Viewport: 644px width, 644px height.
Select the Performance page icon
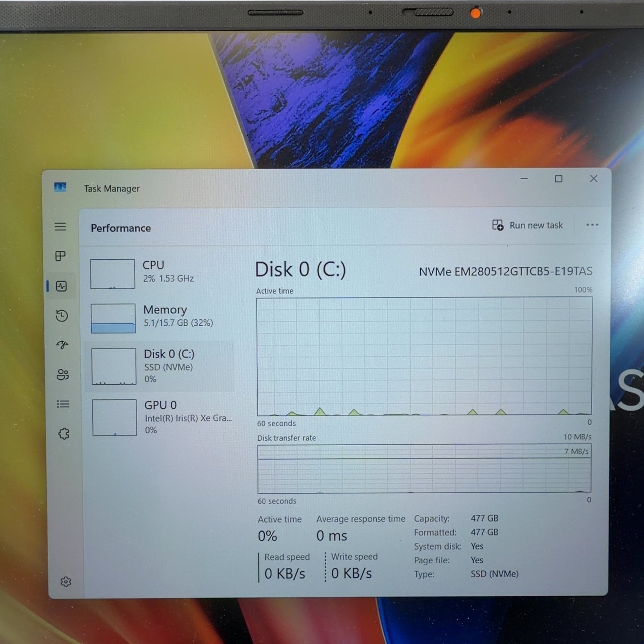pyautogui.click(x=62, y=286)
